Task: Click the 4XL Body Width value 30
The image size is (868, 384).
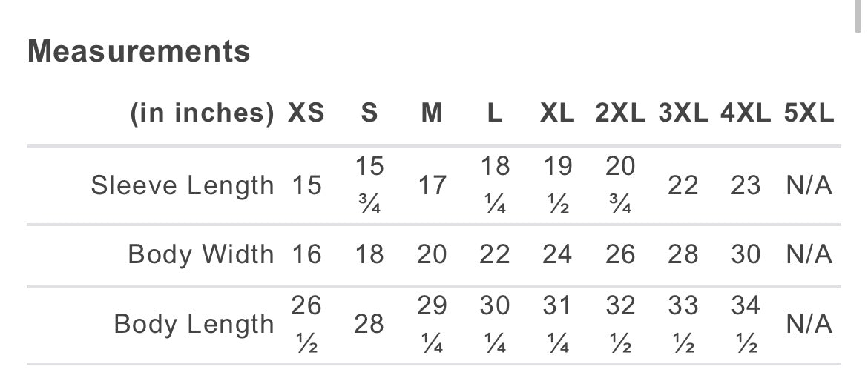Action: point(746,255)
